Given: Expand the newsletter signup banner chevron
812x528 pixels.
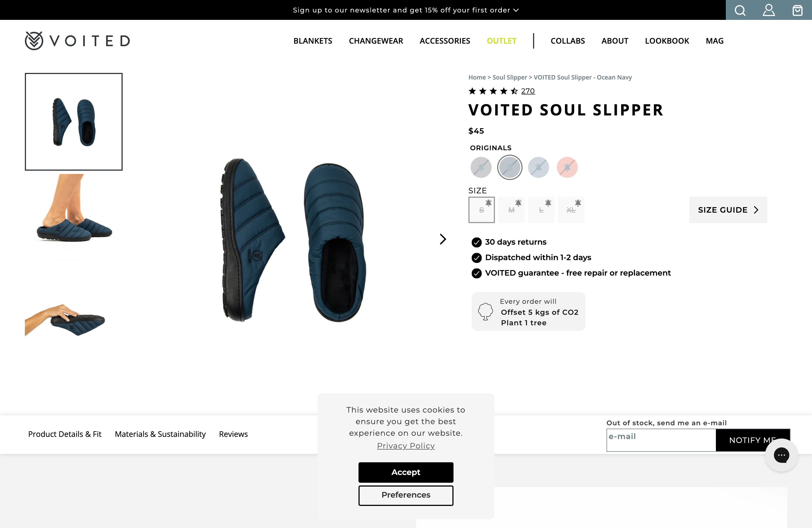Looking at the screenshot, I should tap(516, 10).
